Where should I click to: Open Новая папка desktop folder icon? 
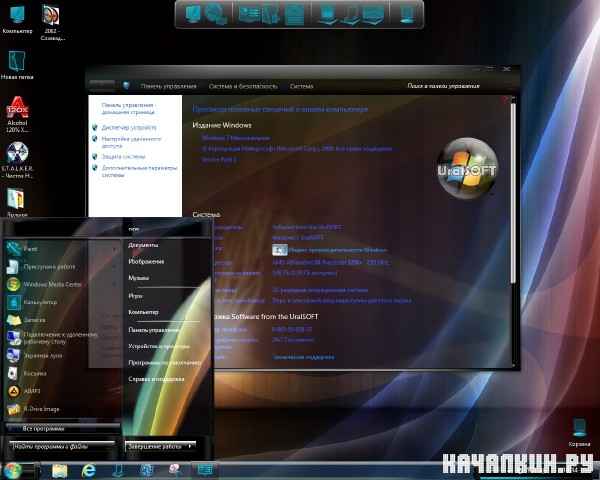[x=17, y=65]
